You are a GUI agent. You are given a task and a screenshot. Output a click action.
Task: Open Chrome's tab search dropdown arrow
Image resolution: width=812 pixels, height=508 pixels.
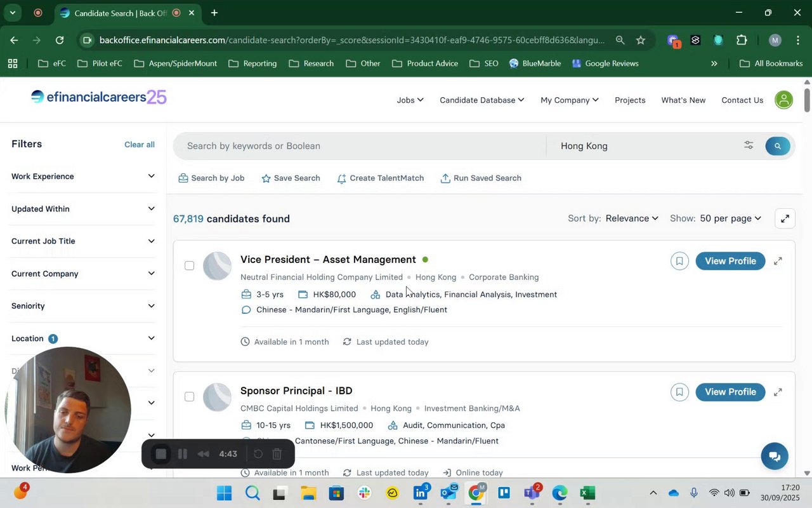click(x=12, y=13)
